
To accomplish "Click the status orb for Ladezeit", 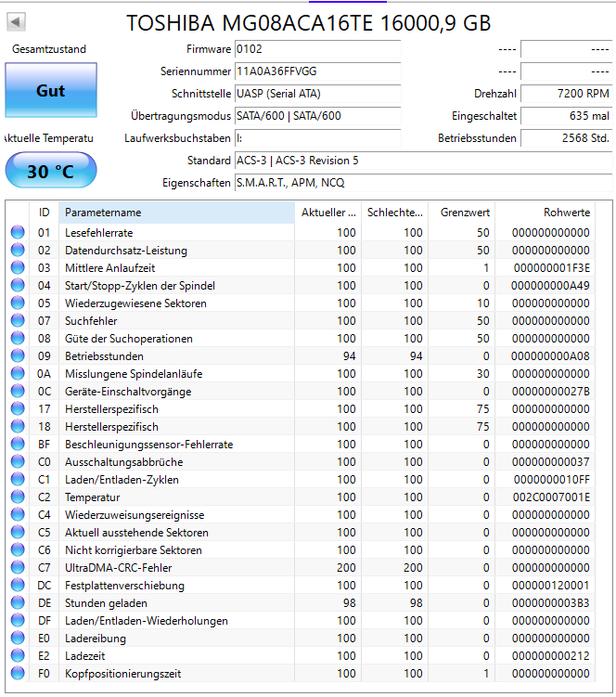I will (x=18, y=655).
